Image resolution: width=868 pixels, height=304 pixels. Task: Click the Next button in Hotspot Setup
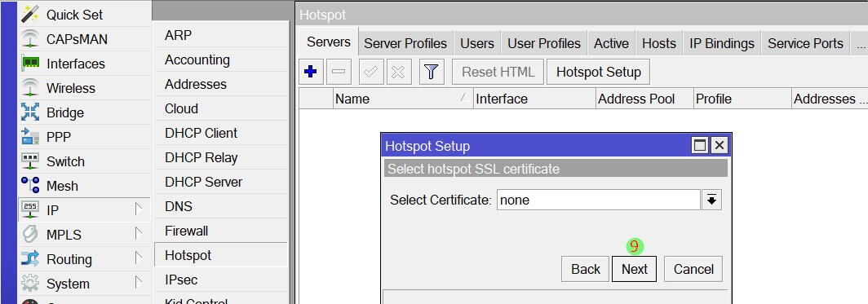pyautogui.click(x=634, y=269)
